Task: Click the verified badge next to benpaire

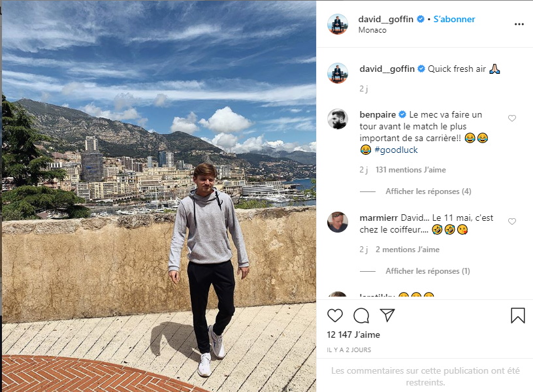Action: 402,114
